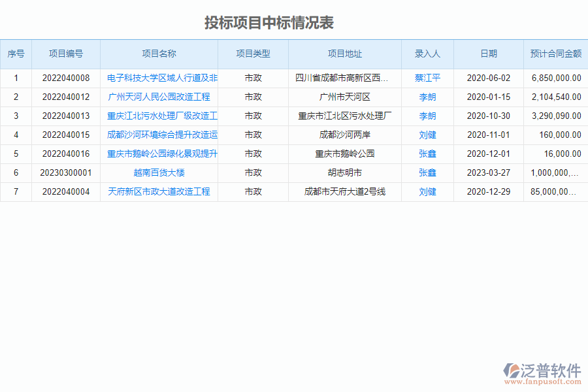Click entry person 蔡江平 in row 1
588x392 pixels.
pos(427,77)
